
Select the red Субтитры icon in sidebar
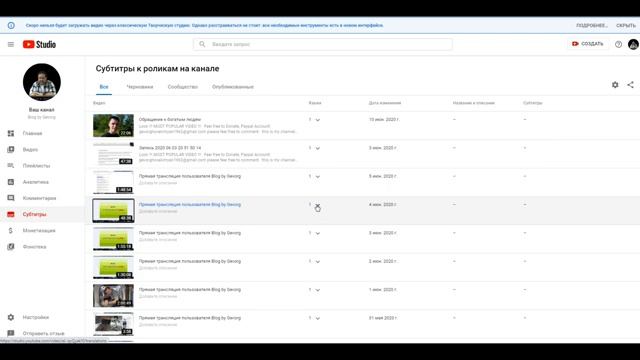11,214
